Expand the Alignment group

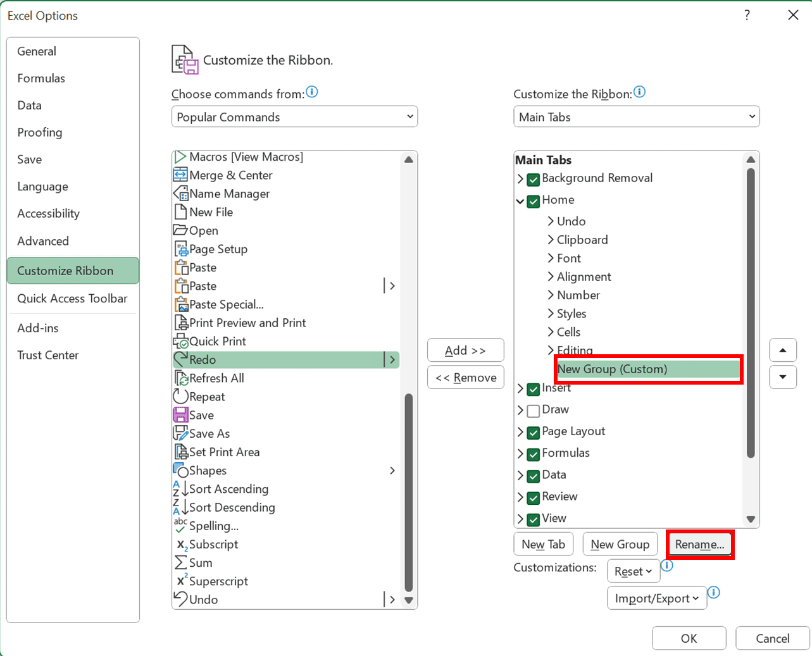coord(551,276)
